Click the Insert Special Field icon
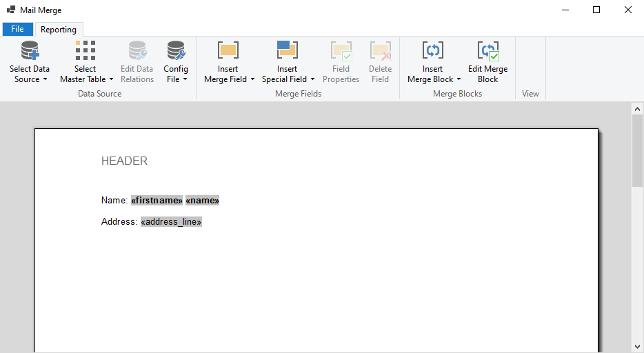 click(x=287, y=50)
